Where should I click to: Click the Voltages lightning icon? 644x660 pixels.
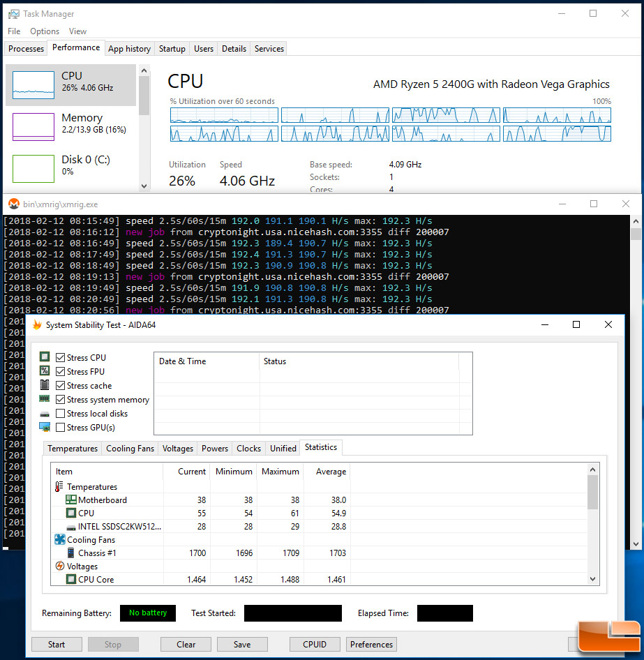[60, 566]
